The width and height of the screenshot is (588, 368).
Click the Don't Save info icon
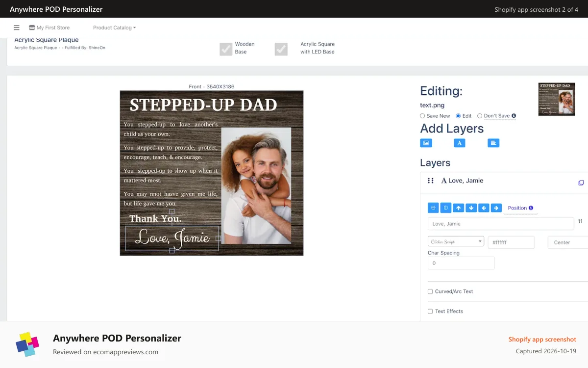pos(514,116)
